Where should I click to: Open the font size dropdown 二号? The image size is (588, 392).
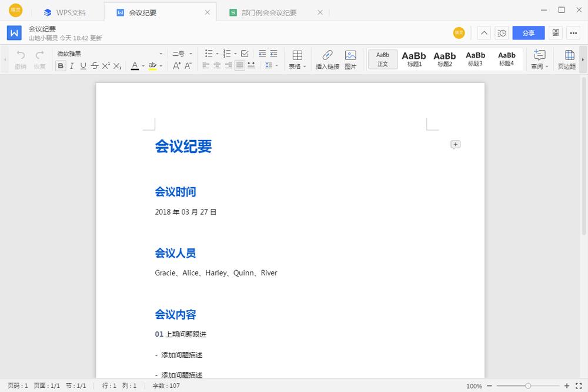tap(182, 54)
